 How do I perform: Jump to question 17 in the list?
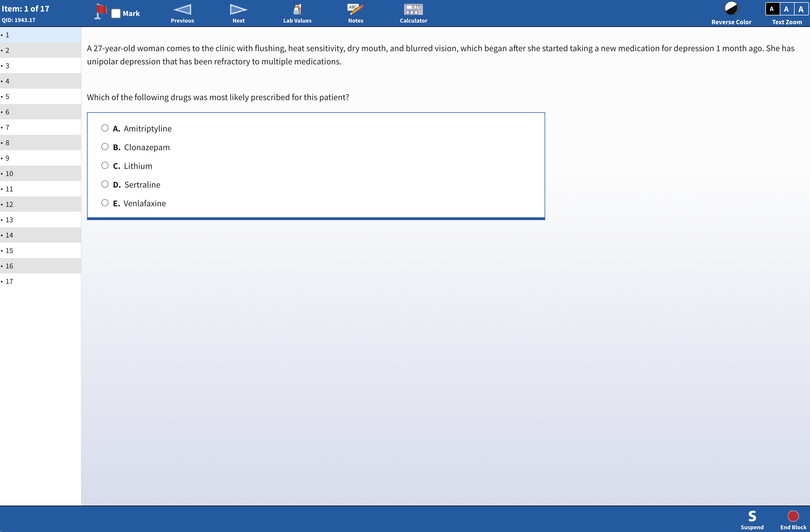pos(40,281)
